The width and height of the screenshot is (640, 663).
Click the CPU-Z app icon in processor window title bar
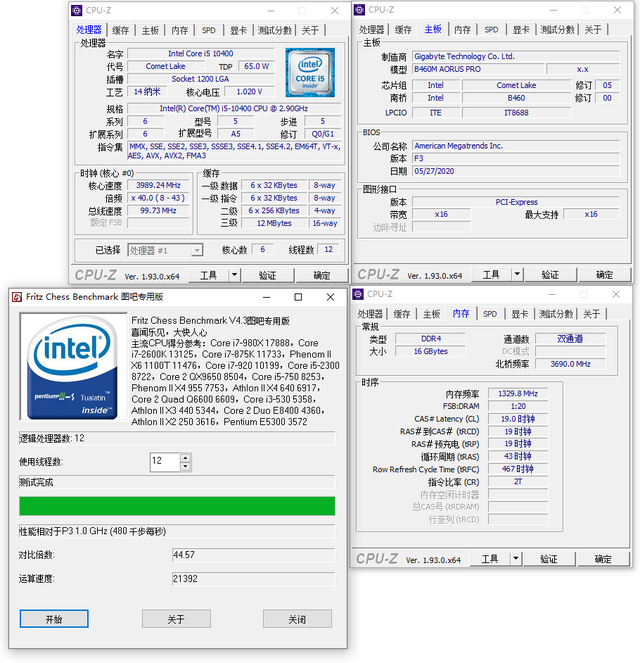(x=77, y=10)
